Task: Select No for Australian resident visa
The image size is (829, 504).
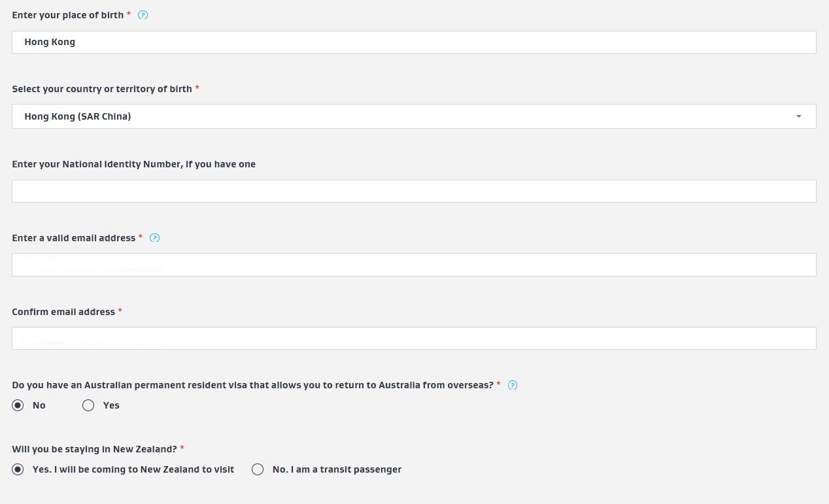Action: coord(18,405)
